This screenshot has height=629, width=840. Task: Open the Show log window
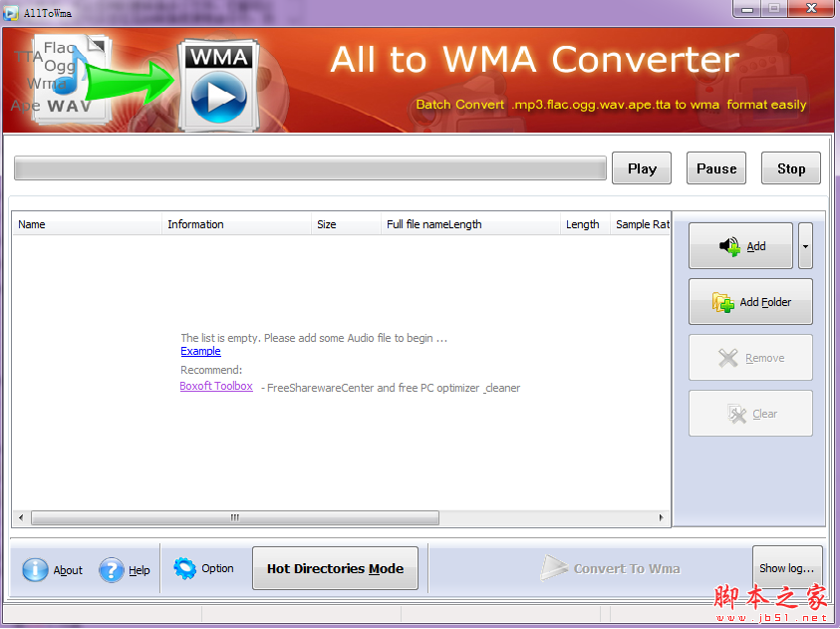pos(787,568)
